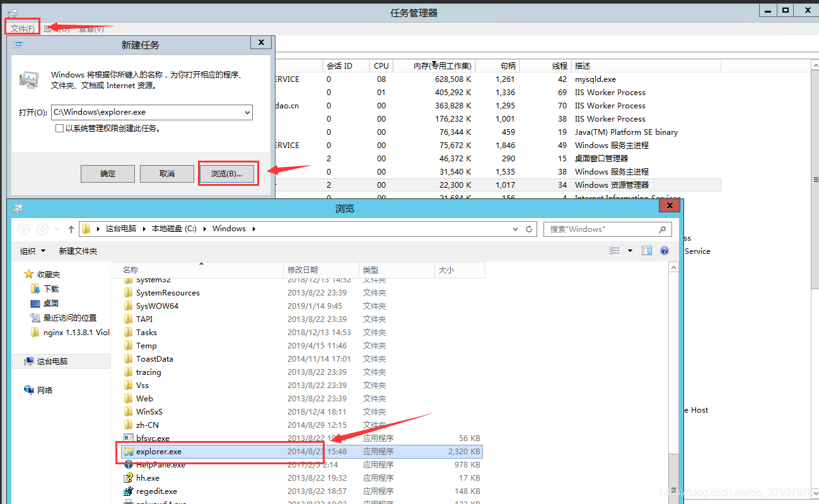Sort files by 名称 column header

click(x=198, y=270)
